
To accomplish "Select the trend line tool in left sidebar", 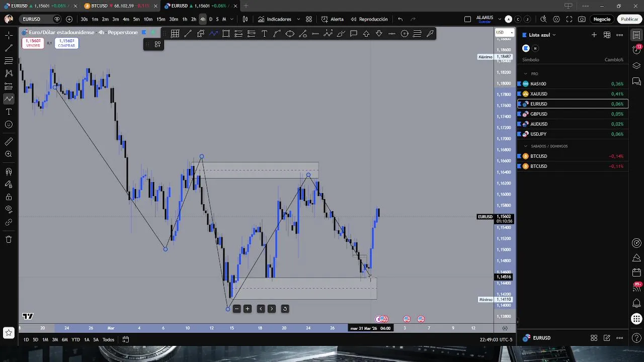I will tap(9, 48).
